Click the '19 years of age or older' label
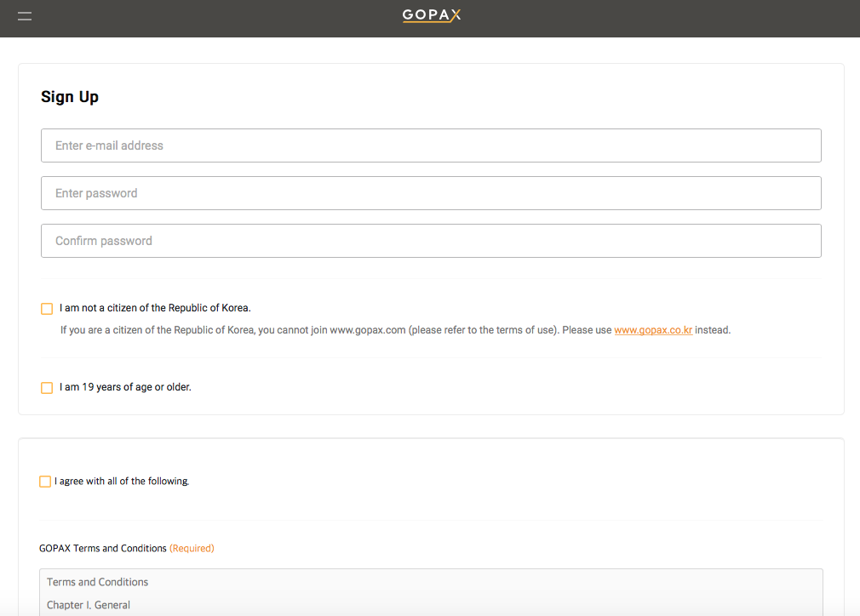Viewport: 860px width, 616px height. pyautogui.click(x=125, y=387)
